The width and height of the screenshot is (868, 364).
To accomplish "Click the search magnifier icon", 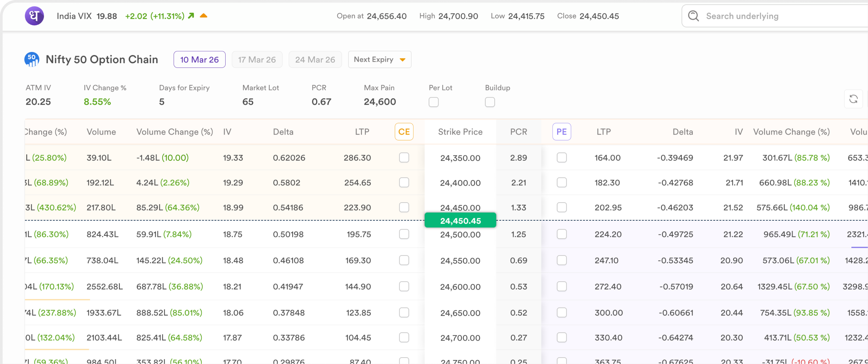I will pyautogui.click(x=693, y=16).
